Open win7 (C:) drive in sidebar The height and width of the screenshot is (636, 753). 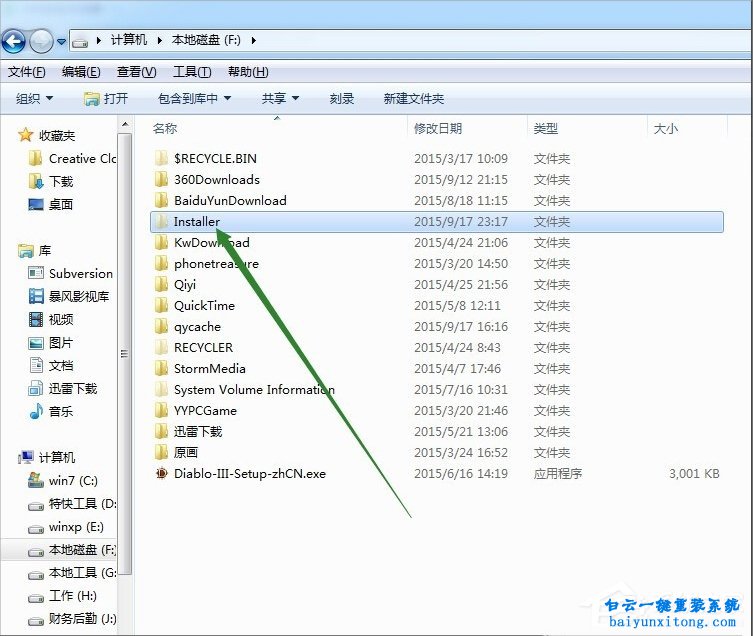point(63,481)
